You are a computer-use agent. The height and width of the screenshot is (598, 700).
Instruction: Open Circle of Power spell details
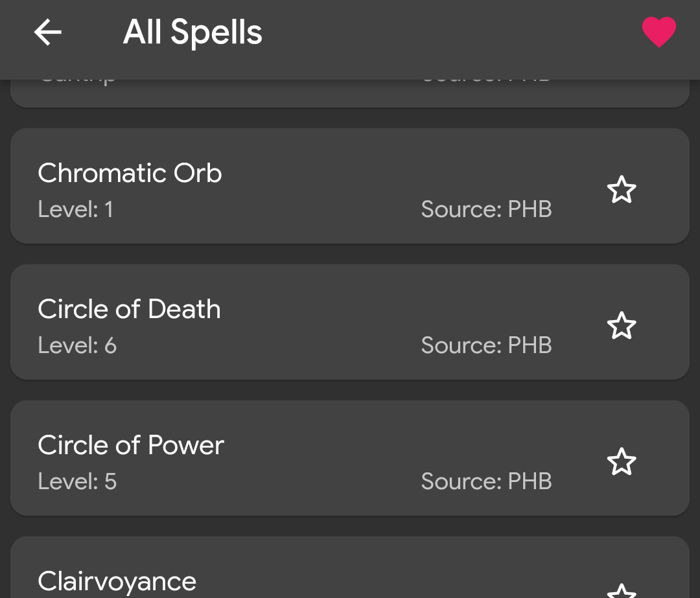[130, 445]
